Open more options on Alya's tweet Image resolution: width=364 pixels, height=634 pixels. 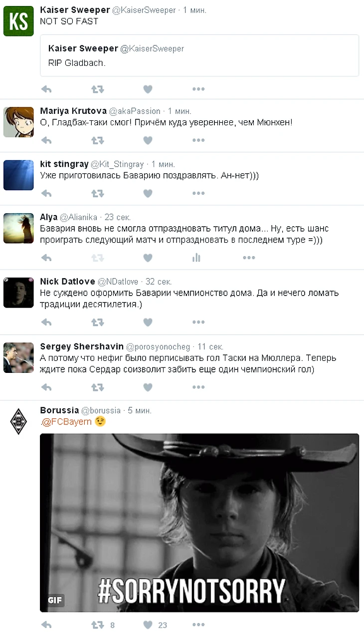[x=249, y=258]
